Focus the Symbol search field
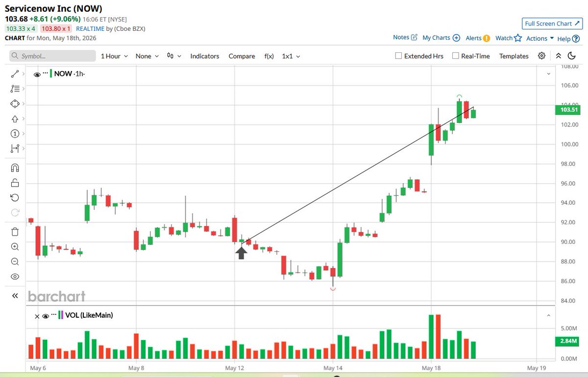This screenshot has width=588, height=377. pyautogui.click(x=51, y=56)
